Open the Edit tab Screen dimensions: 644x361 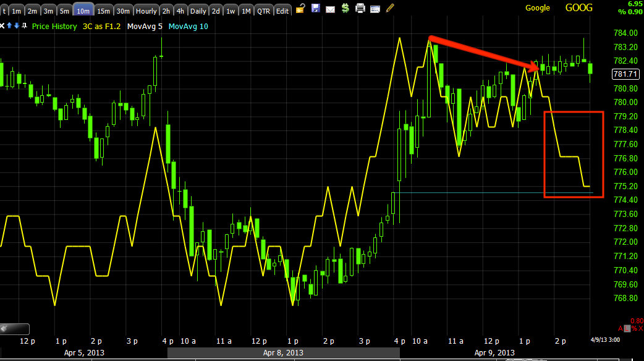tap(282, 11)
